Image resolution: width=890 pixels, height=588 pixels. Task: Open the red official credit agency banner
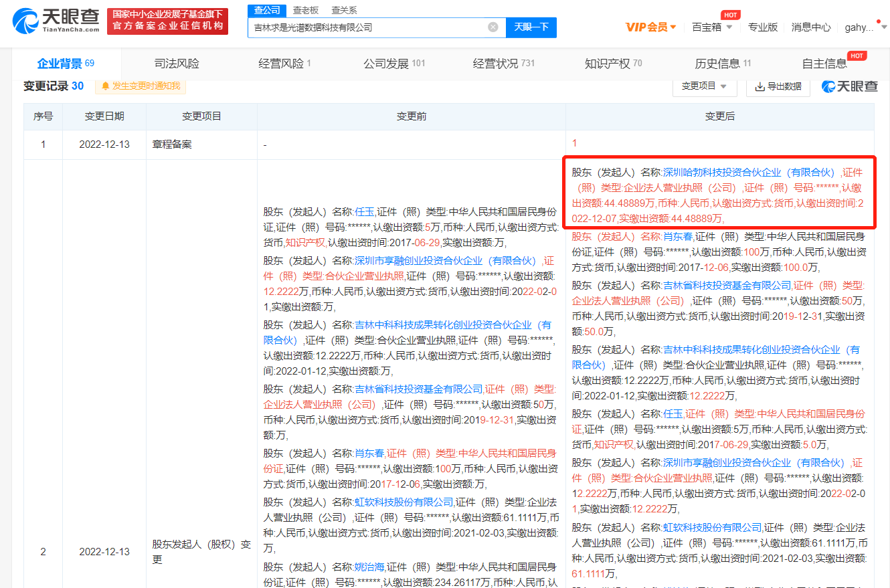point(167,21)
